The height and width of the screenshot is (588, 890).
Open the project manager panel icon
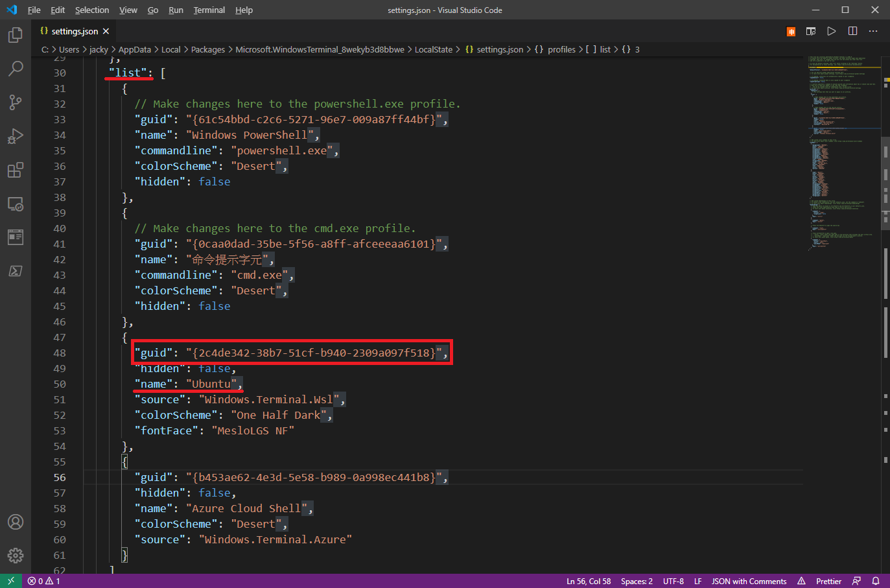point(16,237)
